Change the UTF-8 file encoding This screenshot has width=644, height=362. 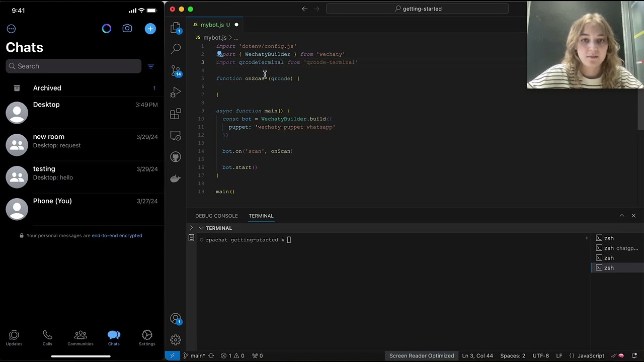coord(541,355)
